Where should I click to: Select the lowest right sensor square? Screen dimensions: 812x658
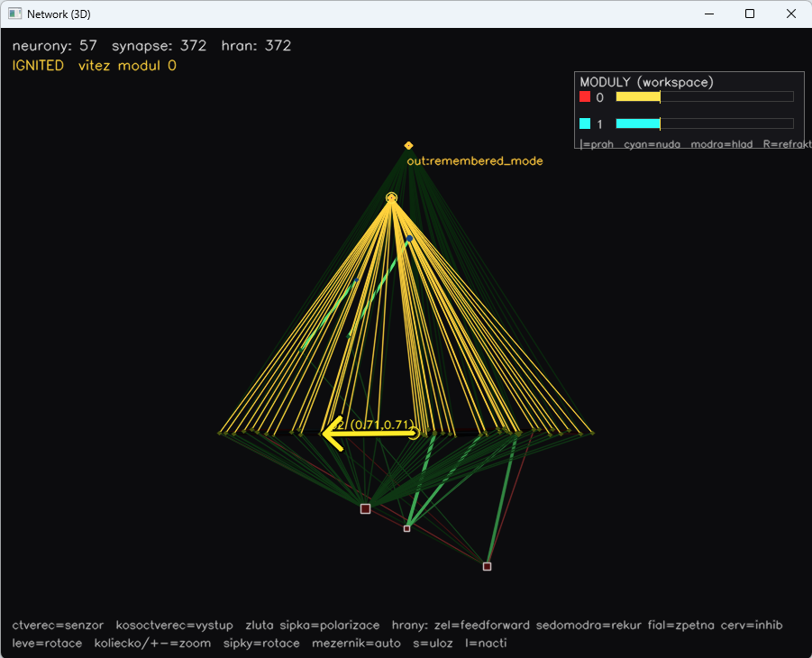coord(487,566)
